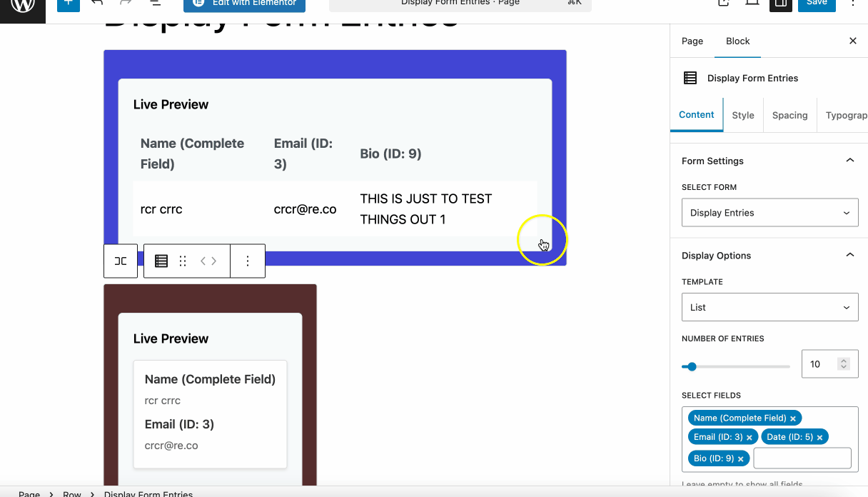The image size is (868, 497).
Task: Open the block inserter plus button
Action: pos(69,4)
